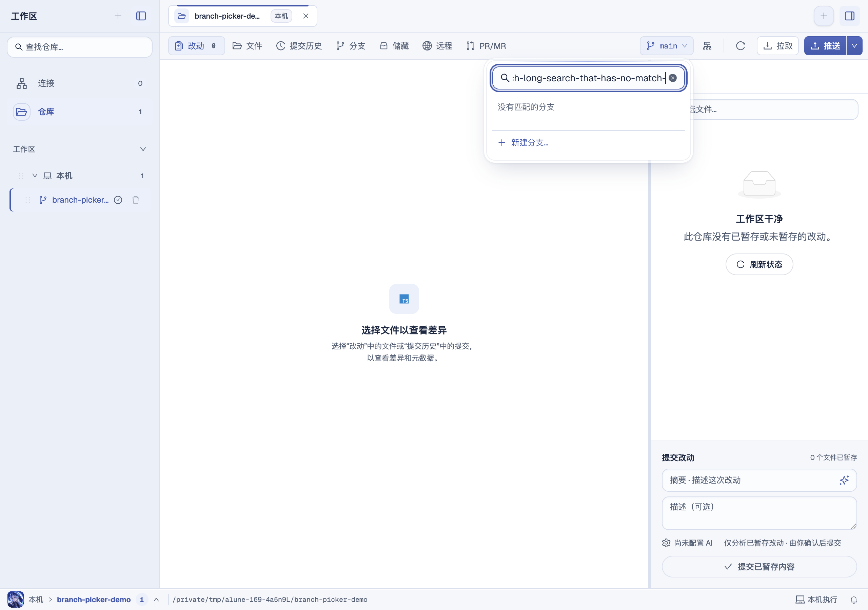
Task: Click the 拉取 pull button
Action: (x=778, y=46)
